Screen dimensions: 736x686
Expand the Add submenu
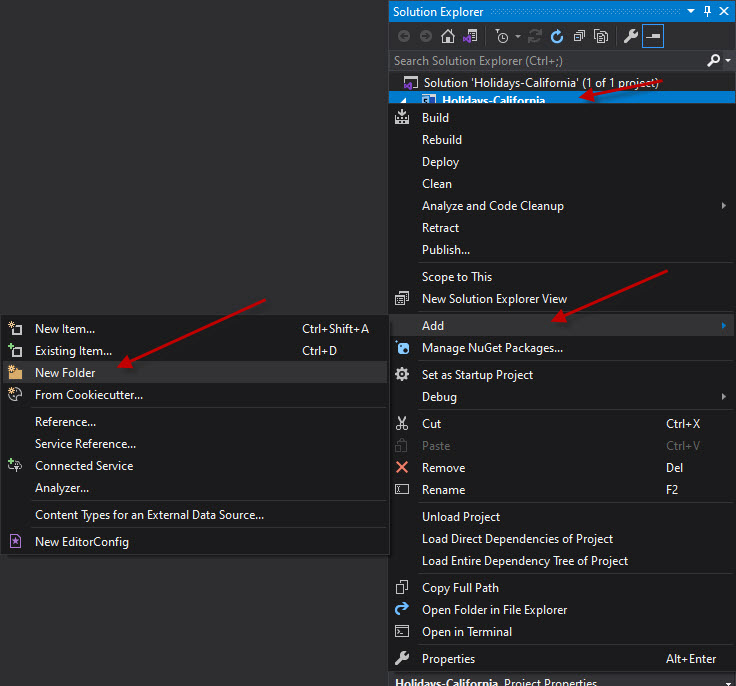562,326
